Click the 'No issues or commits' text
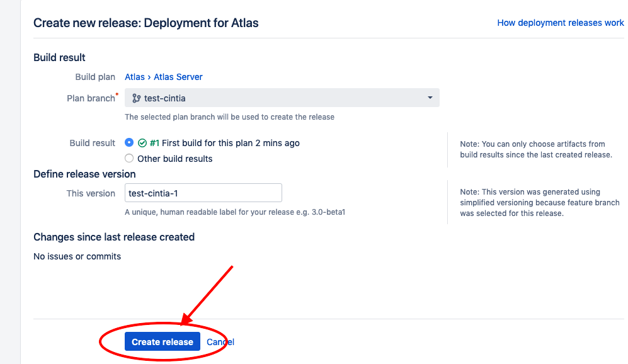Viewport: 628px width, 364px height. click(x=77, y=256)
